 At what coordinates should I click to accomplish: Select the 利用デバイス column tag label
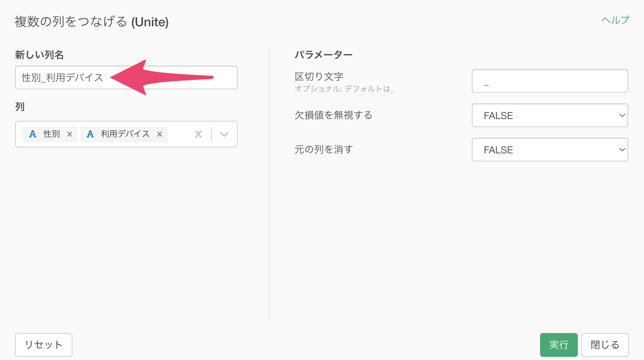tap(125, 134)
